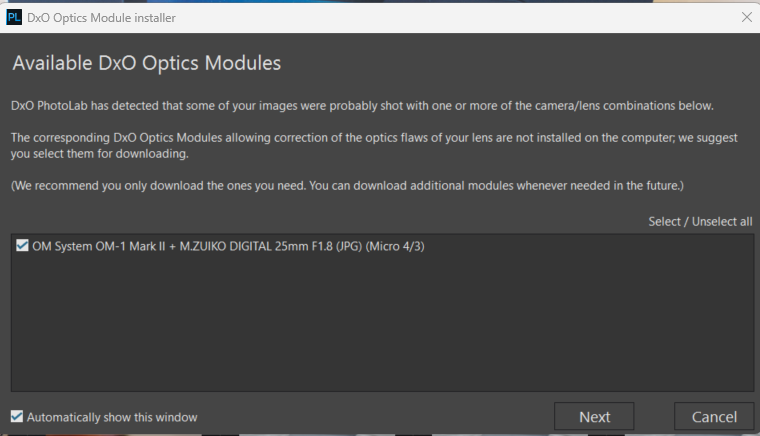This screenshot has width=760, height=436.
Task: Toggle Automatically show this window checkbox
Action: click(x=17, y=416)
